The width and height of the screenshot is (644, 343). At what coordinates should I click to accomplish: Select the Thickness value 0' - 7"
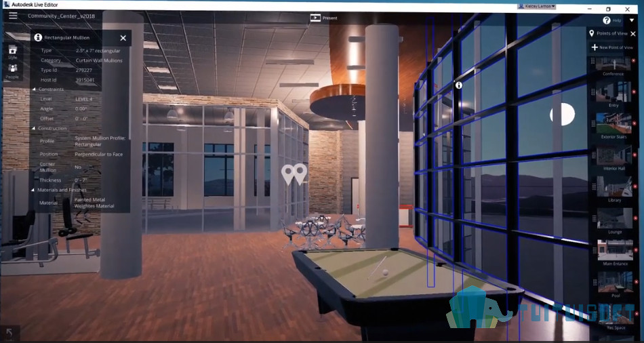[x=81, y=180]
